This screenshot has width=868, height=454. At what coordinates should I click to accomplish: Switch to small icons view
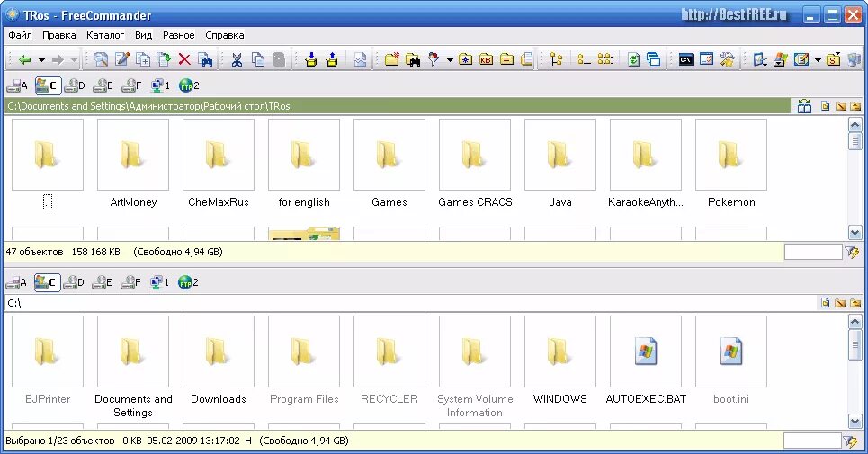605,59
